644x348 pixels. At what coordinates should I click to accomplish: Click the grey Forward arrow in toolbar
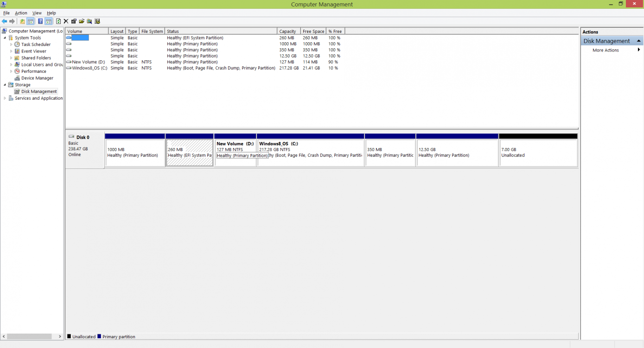tap(12, 21)
